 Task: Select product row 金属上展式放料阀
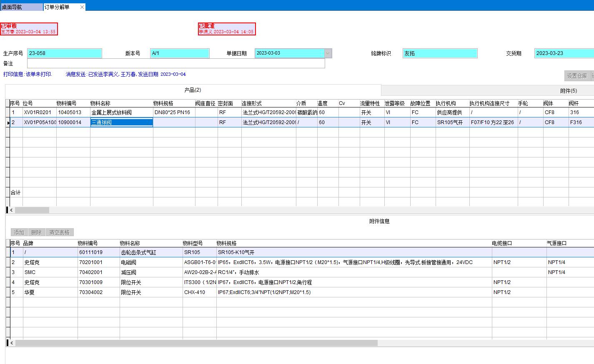click(111, 112)
